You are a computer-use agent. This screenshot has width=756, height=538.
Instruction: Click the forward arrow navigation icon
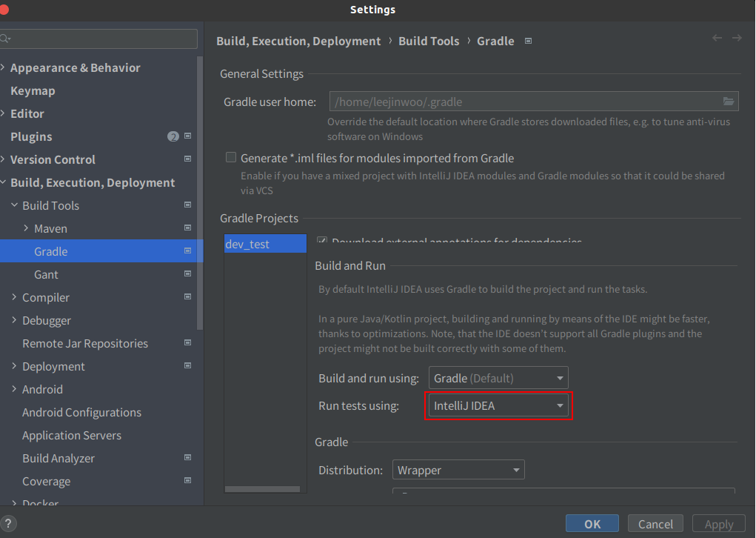pyautogui.click(x=737, y=38)
